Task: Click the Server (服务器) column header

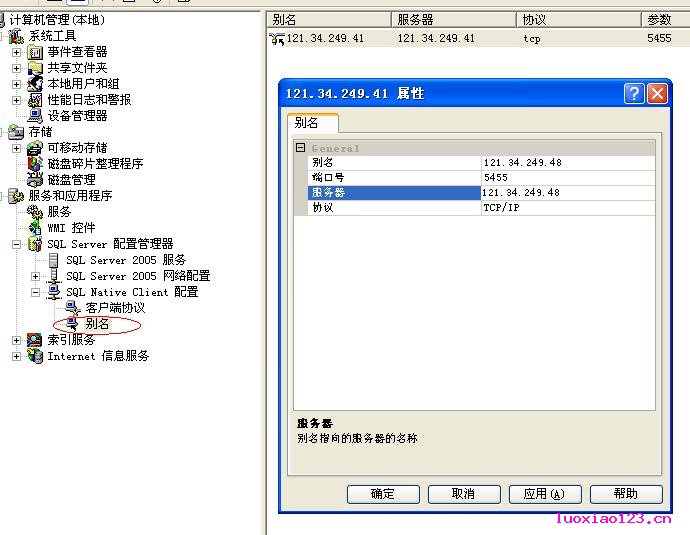Action: tap(454, 20)
